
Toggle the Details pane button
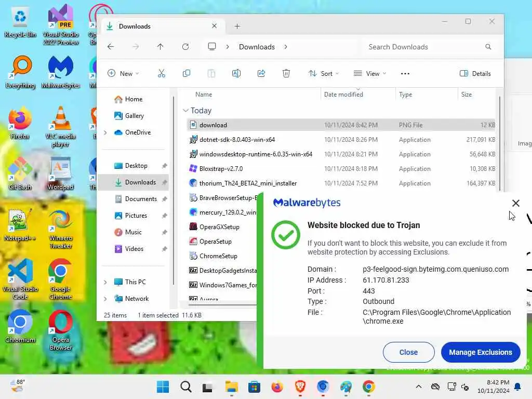coord(475,74)
